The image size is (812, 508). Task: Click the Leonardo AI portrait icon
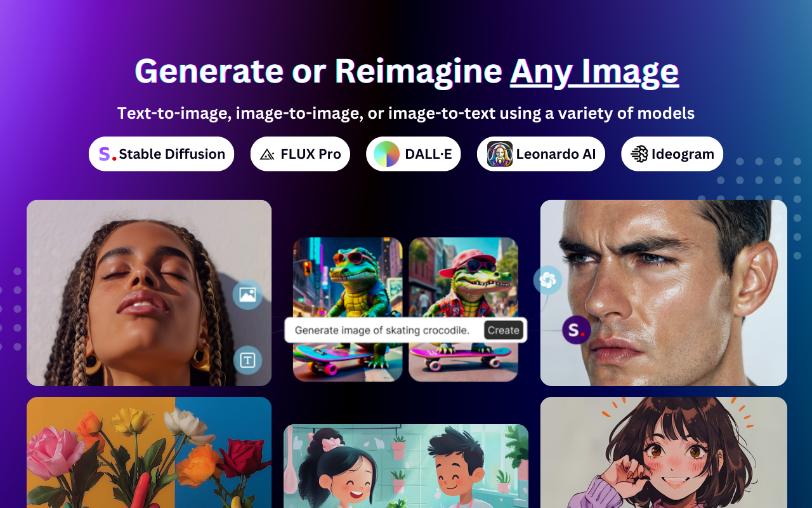(x=499, y=154)
